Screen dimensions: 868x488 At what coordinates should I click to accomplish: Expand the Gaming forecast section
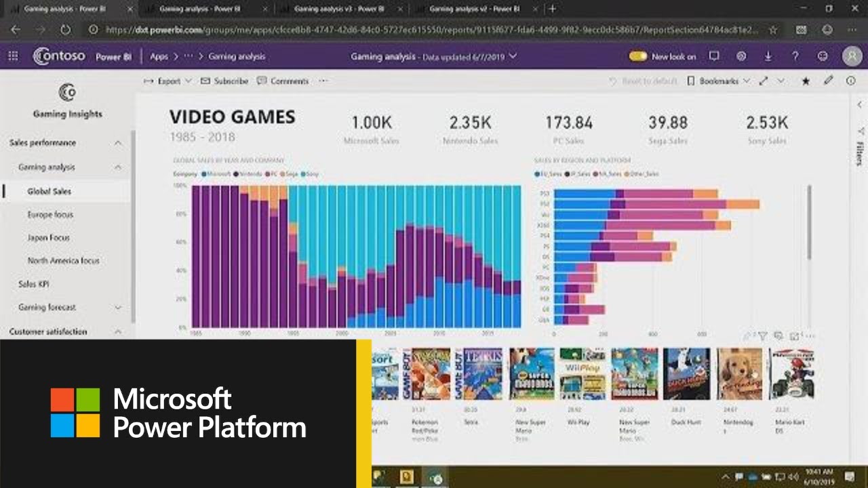(118, 308)
